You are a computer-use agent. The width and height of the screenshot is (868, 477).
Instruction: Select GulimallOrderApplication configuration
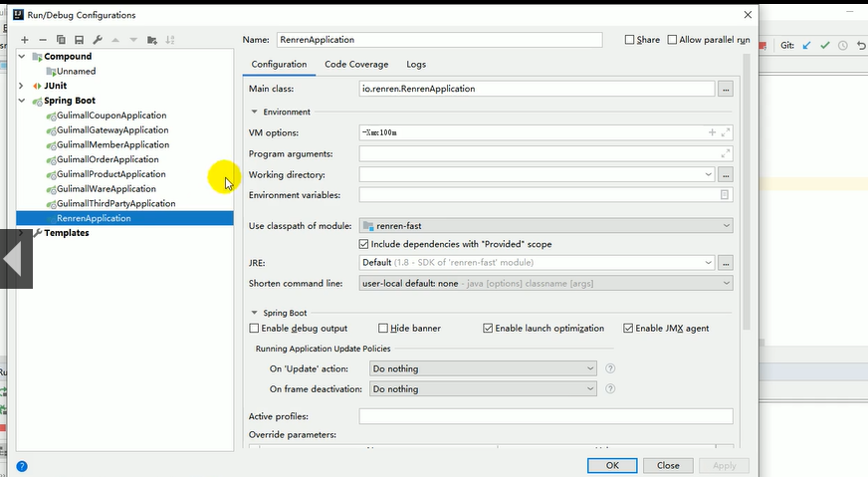[x=108, y=159]
